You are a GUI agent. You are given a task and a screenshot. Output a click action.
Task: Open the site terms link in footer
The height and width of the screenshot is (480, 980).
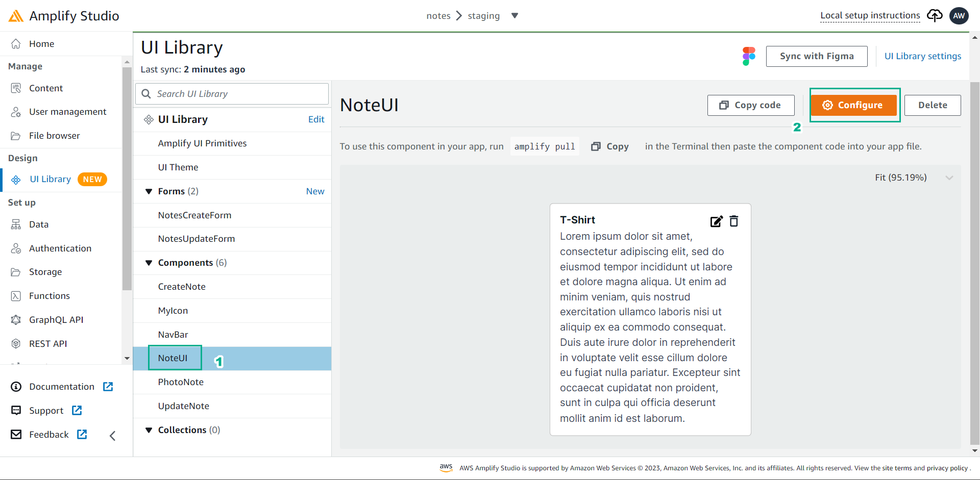click(x=897, y=468)
